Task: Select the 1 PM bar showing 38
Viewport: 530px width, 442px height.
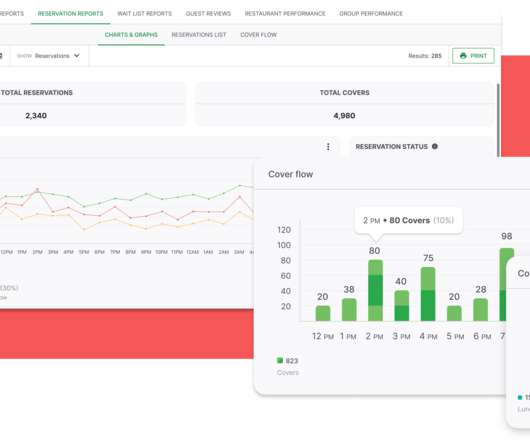Action: click(349, 310)
